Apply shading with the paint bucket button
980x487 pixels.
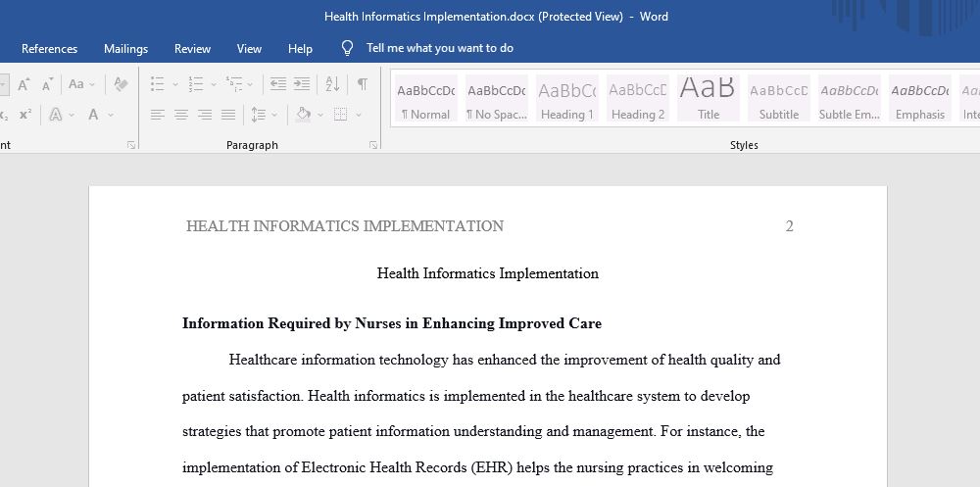click(303, 115)
